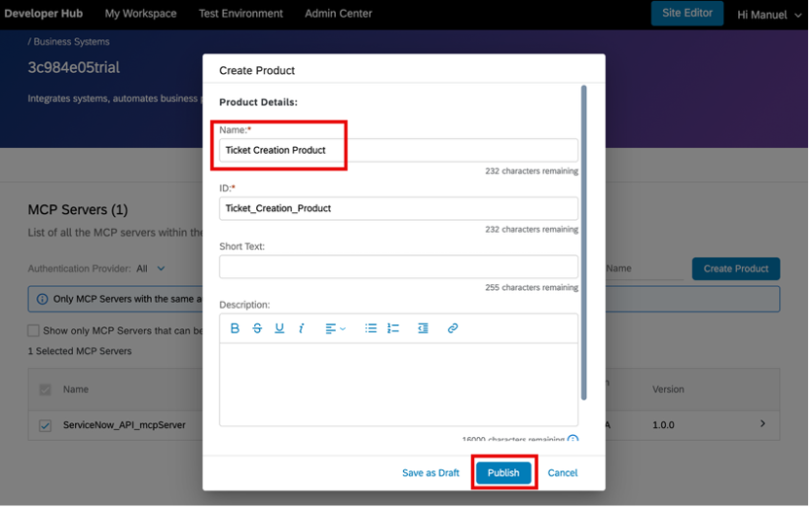
Task: Click the product Name input field
Action: [399, 150]
